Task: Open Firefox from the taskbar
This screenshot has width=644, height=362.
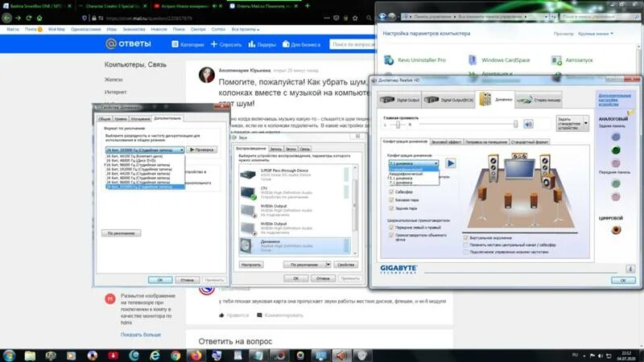Action: click(196, 356)
